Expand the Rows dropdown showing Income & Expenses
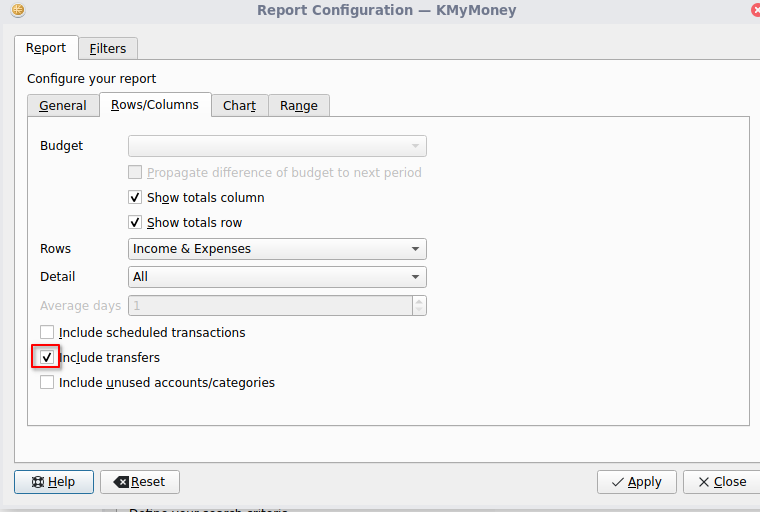The image size is (760, 512). [x=277, y=249]
